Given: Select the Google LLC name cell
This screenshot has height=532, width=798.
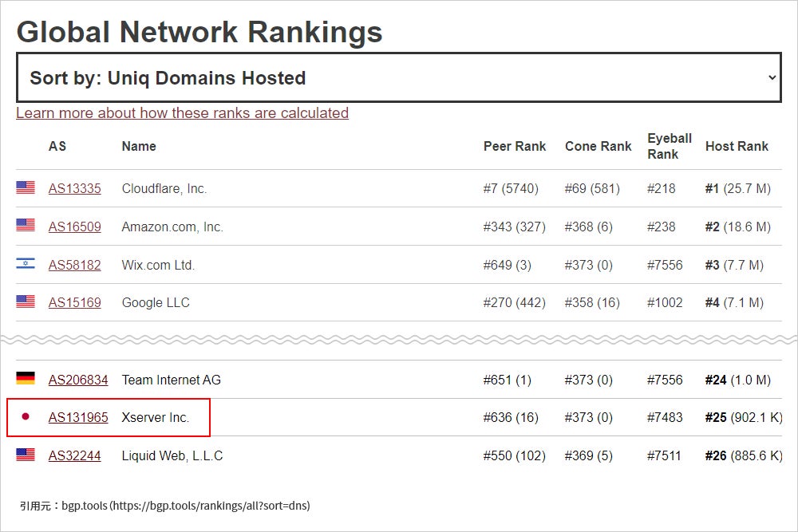Looking at the screenshot, I should pos(156,302).
